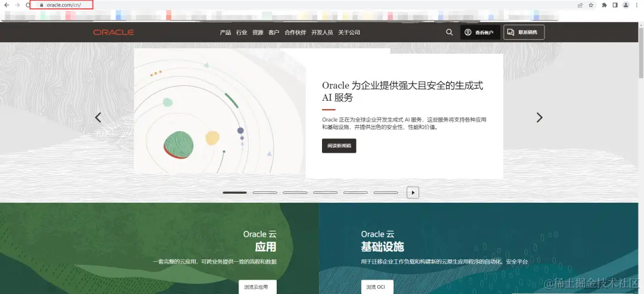Toggle the browser side panel icon

tap(615, 5)
